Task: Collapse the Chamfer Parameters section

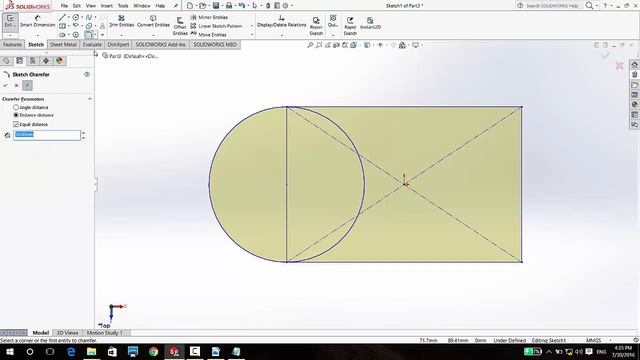Action: 90,99
